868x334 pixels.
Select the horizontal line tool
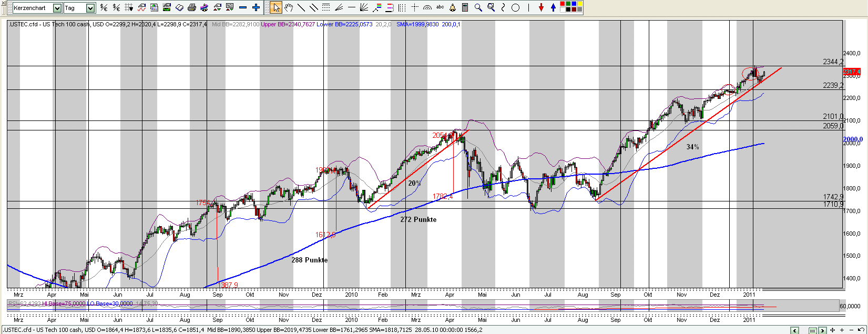pyautogui.click(x=352, y=7)
